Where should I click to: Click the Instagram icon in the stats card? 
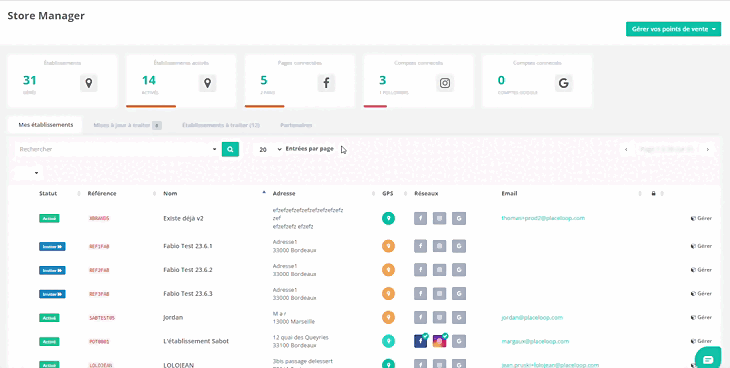(x=445, y=83)
